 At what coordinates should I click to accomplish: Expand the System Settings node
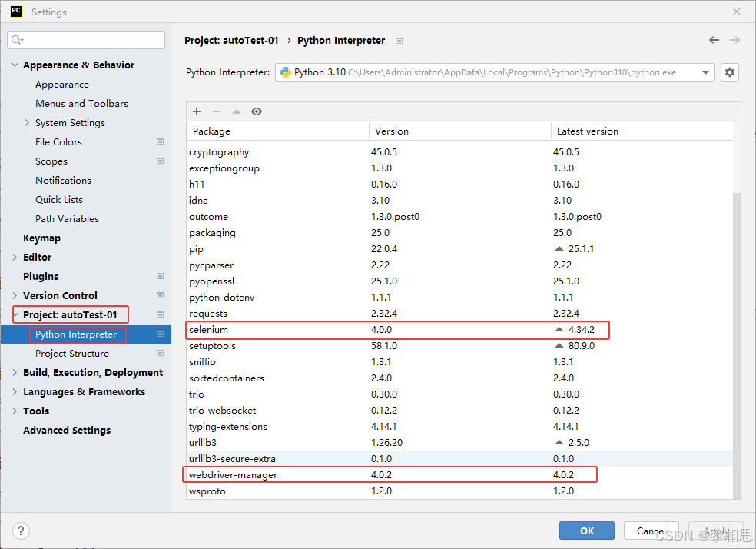[27, 122]
